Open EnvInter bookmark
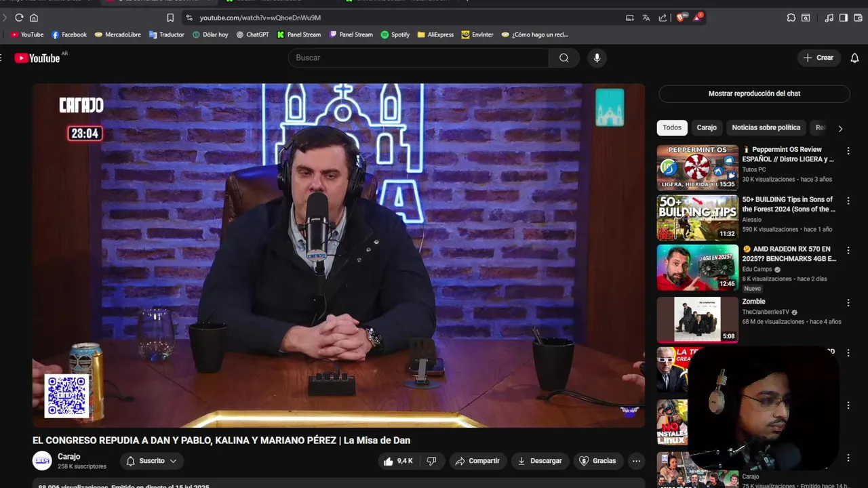868x488 pixels. (x=477, y=35)
